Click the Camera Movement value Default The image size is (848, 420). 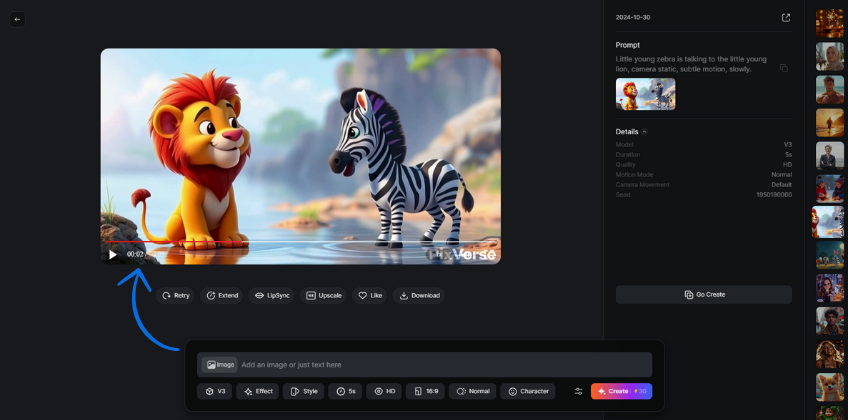click(781, 185)
